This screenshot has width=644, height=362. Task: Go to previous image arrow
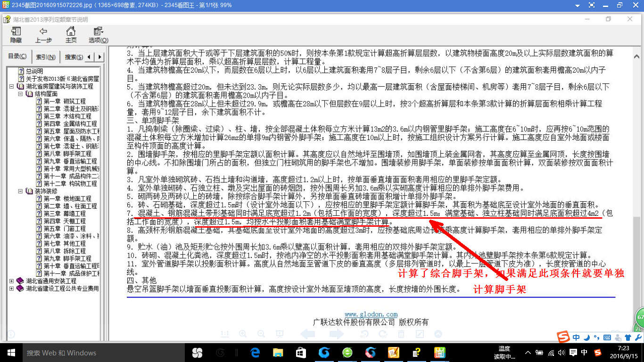point(308,334)
